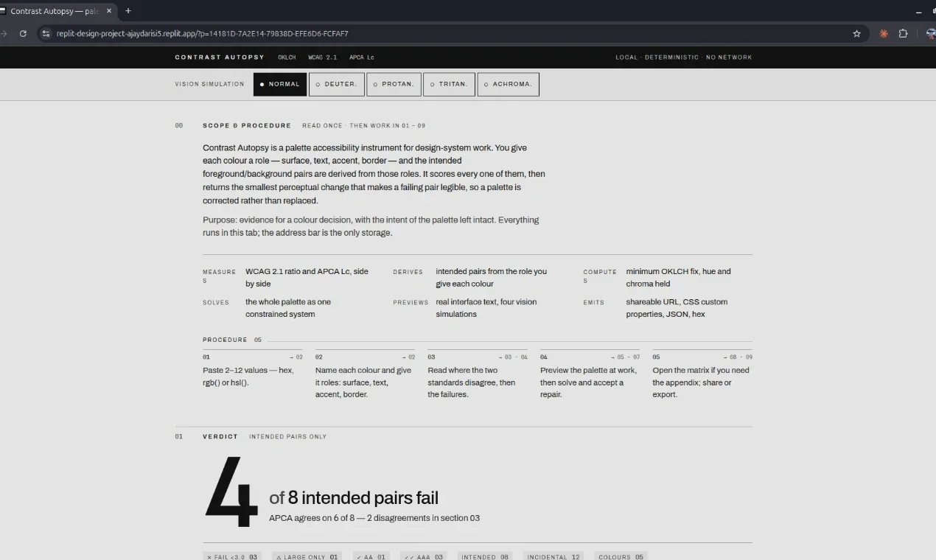Viewport: 936px width, 560px height.
Task: Click 'INTENDED PAIRS ONLY' subtitle
Action: [x=287, y=436]
